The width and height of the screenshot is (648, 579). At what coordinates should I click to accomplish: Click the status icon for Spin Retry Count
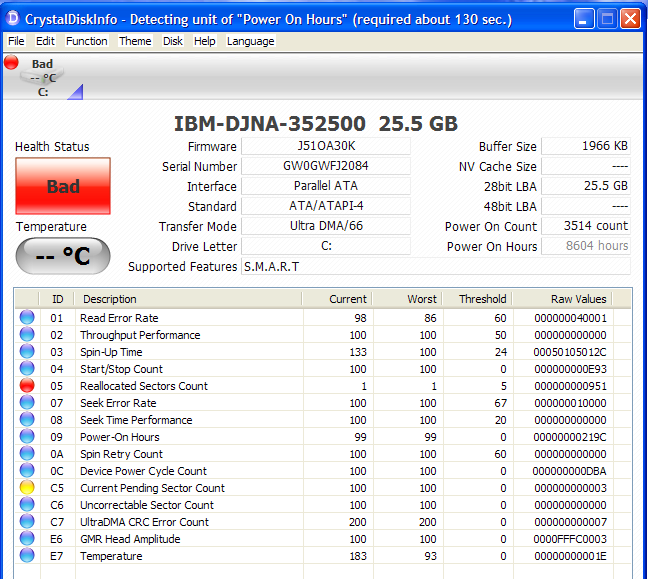(x=27, y=453)
